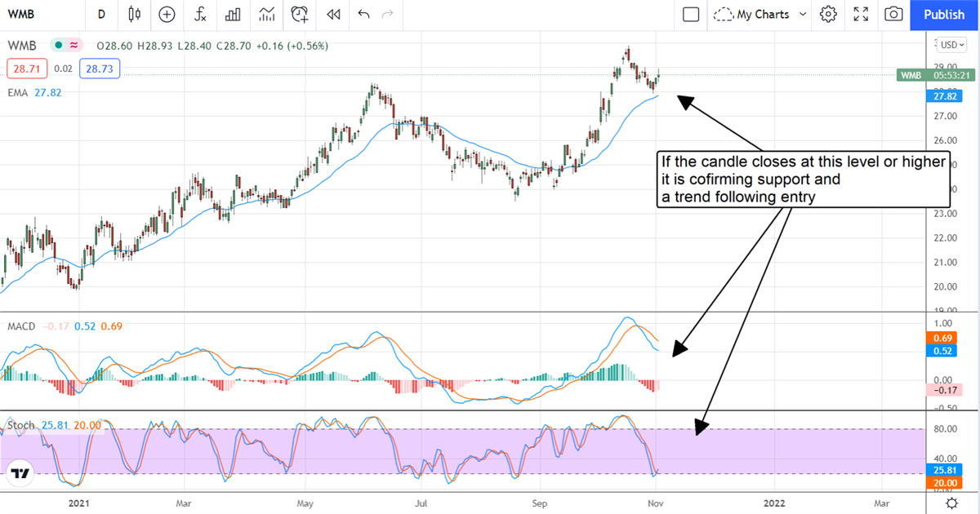This screenshot has height=514, width=980.
Task: Change the D daily interval
Action: (x=101, y=14)
